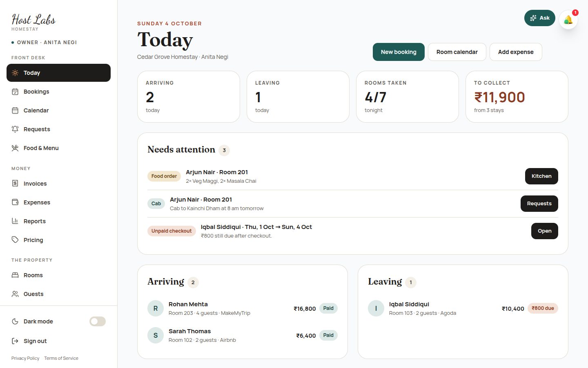Viewport: 588px width, 368px height.
Task: Select Iqbal Siddiqui in Leaving list
Action: coord(463,308)
